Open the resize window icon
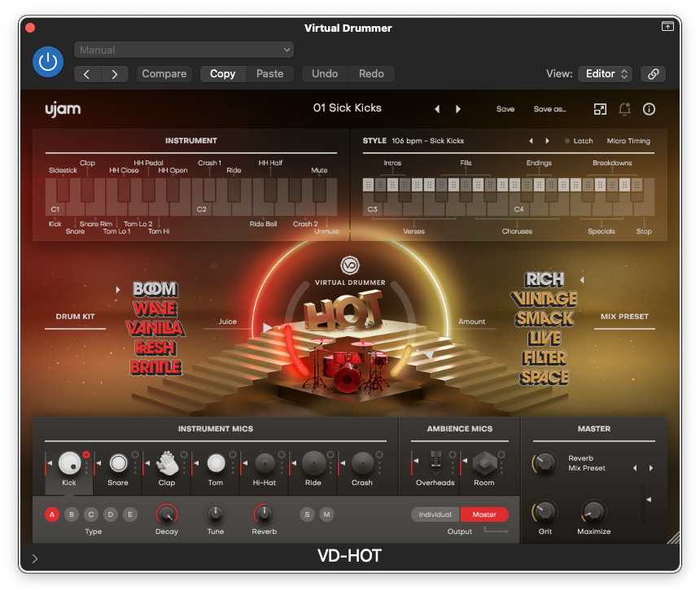Viewport: 700px width, 595px height. tap(600, 109)
